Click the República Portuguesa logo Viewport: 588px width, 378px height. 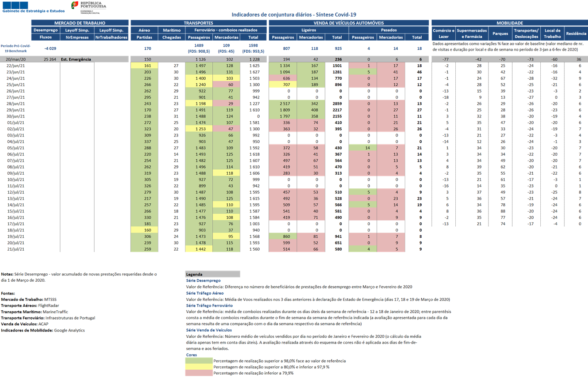tap(89, 7)
